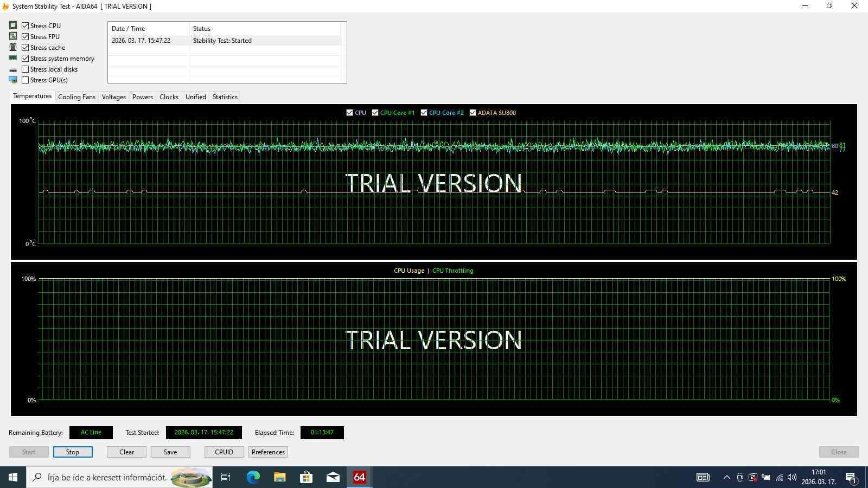Open File Explorer from the taskbar
The width and height of the screenshot is (868, 488).
tap(279, 477)
